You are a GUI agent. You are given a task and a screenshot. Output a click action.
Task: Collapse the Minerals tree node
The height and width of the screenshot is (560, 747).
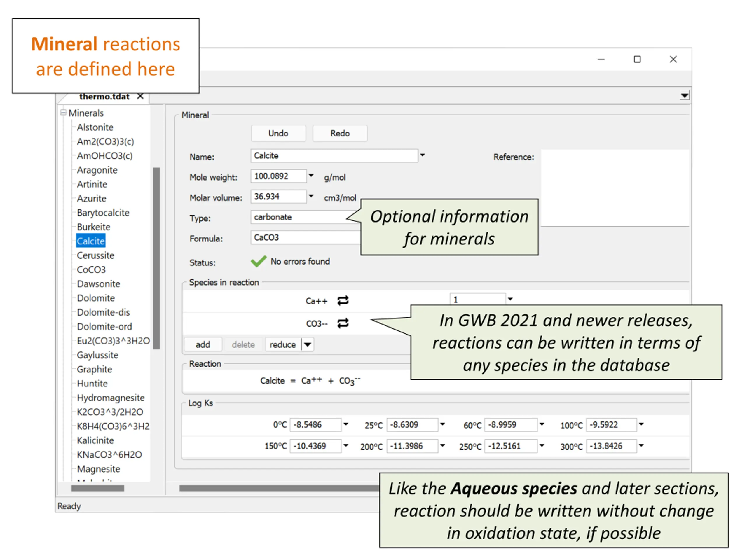pos(63,113)
